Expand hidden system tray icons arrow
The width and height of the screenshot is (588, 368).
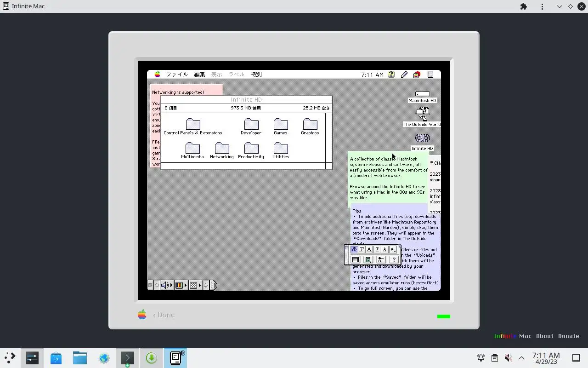point(521,358)
